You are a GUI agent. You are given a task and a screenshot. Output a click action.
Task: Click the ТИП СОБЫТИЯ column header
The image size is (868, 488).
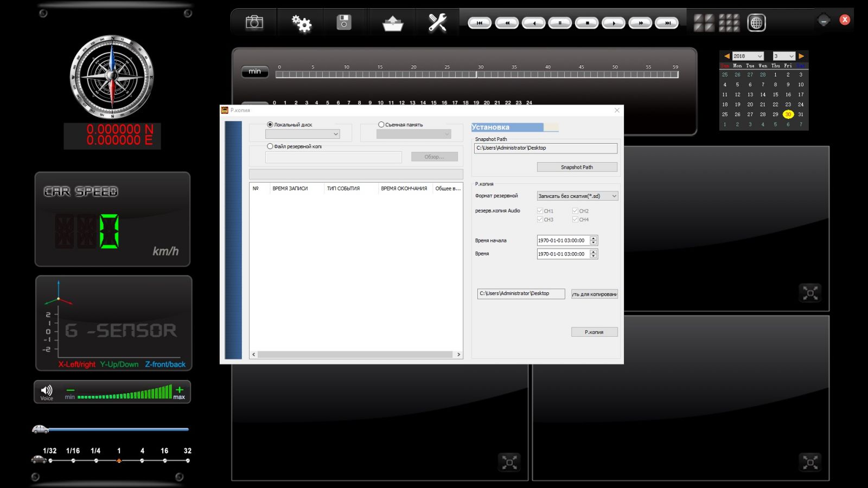[x=343, y=189]
